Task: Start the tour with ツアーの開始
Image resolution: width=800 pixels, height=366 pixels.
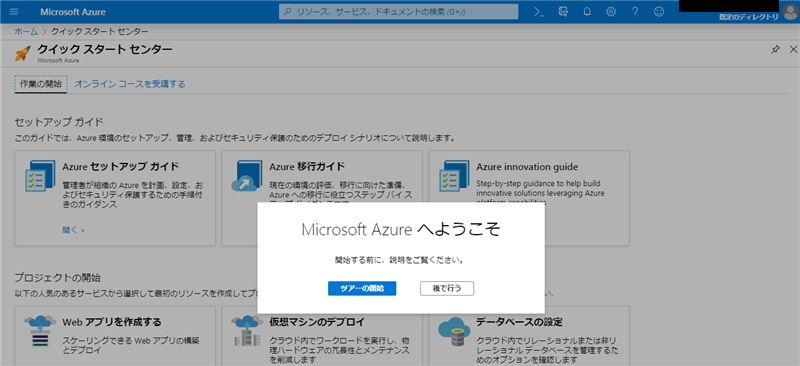Action: click(x=362, y=288)
